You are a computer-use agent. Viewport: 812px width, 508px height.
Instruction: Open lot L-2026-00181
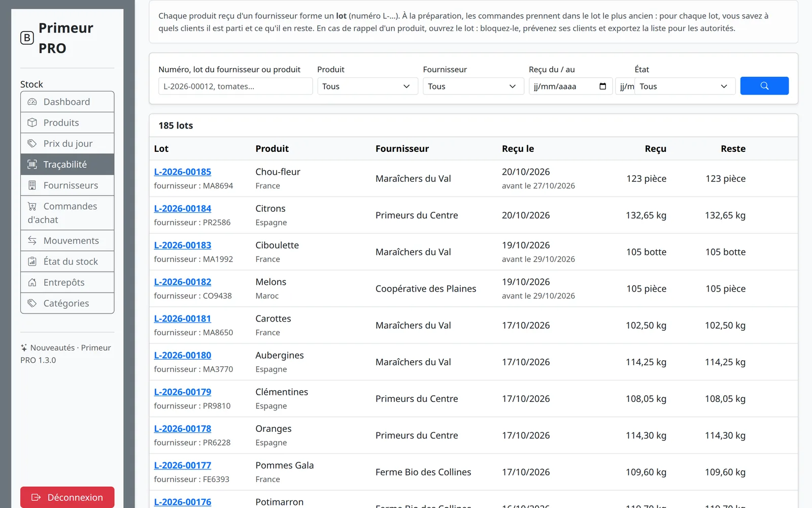coord(183,319)
